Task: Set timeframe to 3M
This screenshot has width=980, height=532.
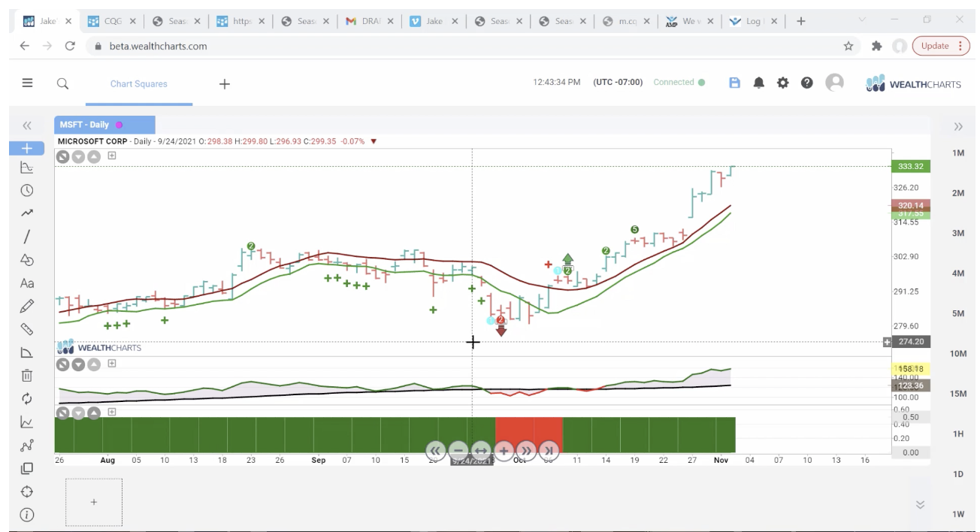Action: [958, 233]
